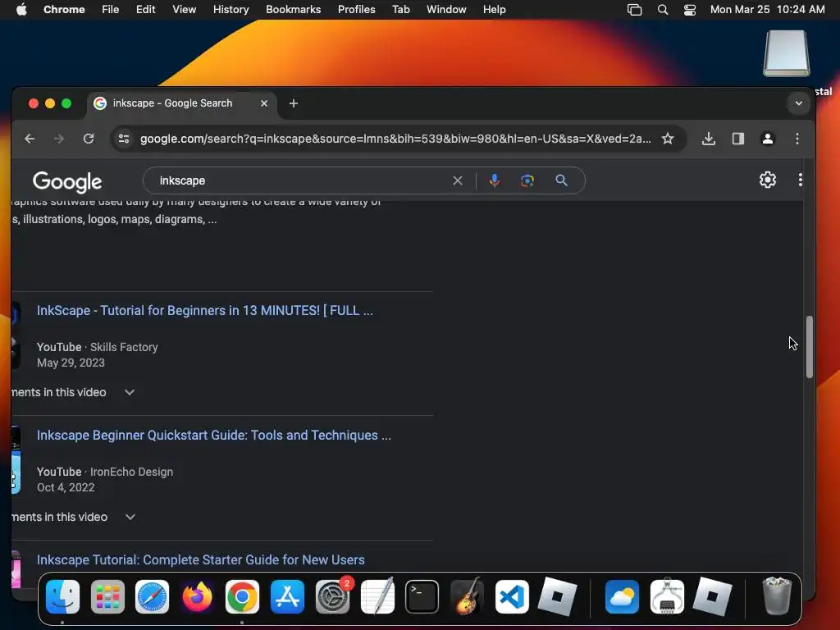Toggle Chrome side panel icon
The image size is (840, 630).
click(x=738, y=139)
